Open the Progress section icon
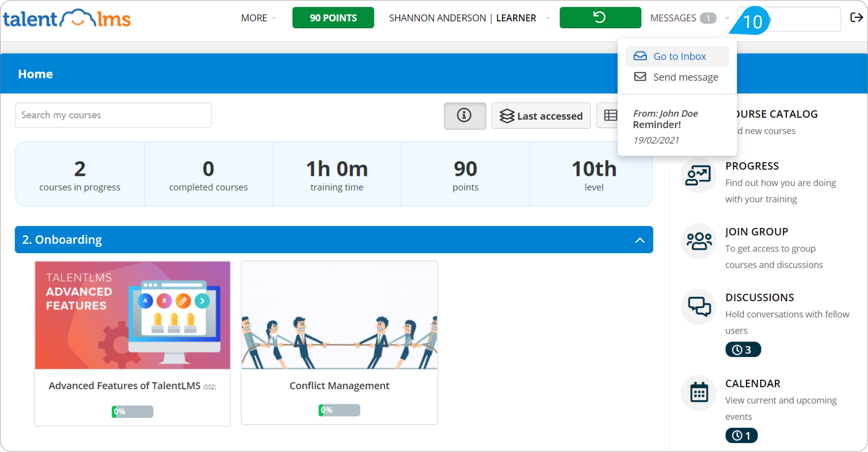868x452 pixels. click(x=698, y=175)
